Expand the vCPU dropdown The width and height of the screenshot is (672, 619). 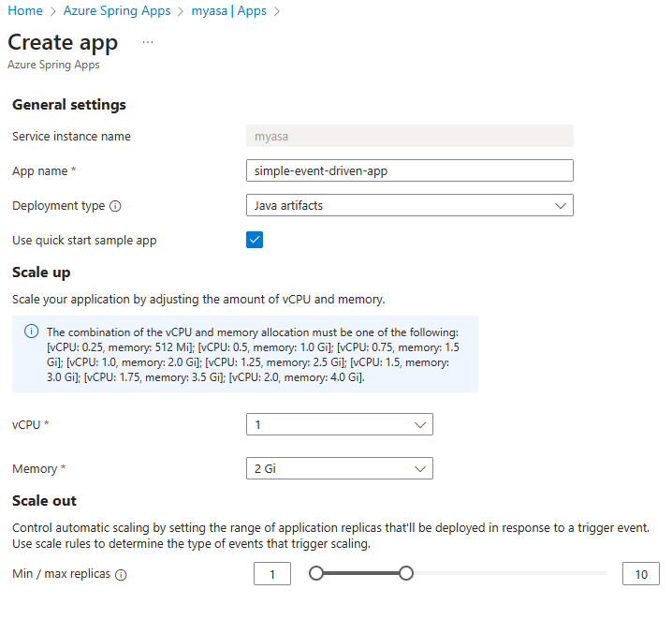pos(339,425)
